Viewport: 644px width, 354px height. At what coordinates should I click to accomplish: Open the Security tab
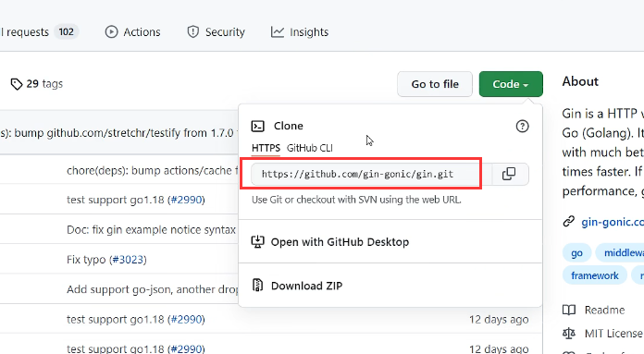tap(216, 32)
